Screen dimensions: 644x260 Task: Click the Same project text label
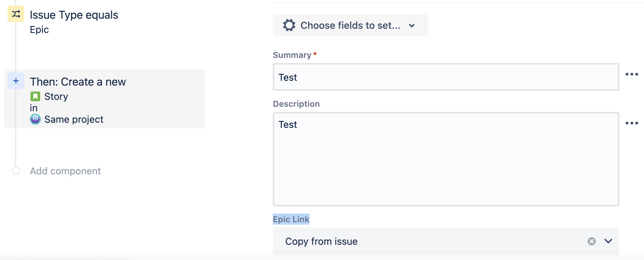pyautogui.click(x=74, y=119)
